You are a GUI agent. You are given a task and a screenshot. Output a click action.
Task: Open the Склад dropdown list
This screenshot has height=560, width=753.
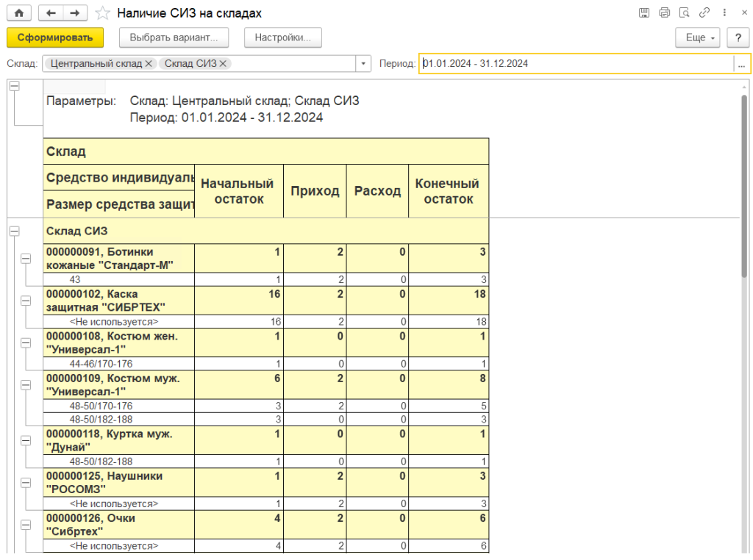pos(364,64)
